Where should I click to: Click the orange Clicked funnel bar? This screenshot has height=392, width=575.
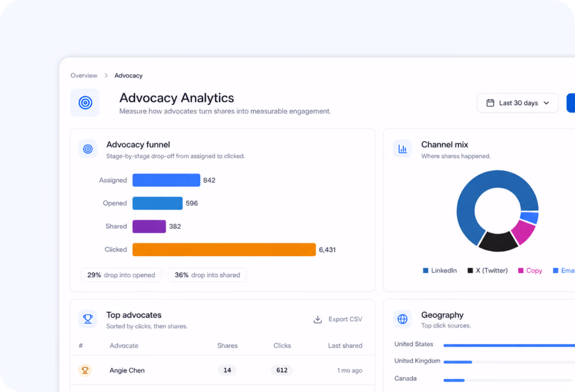pos(224,250)
